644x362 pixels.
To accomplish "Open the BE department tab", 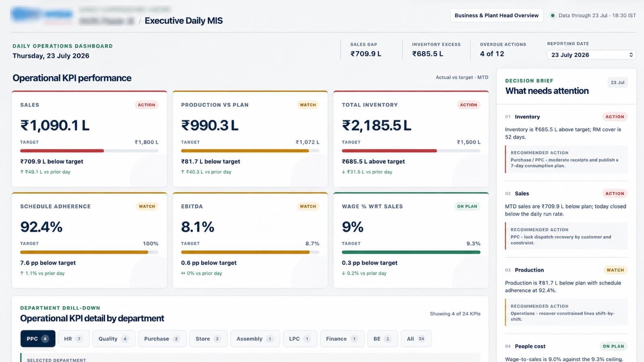I will (x=382, y=339).
